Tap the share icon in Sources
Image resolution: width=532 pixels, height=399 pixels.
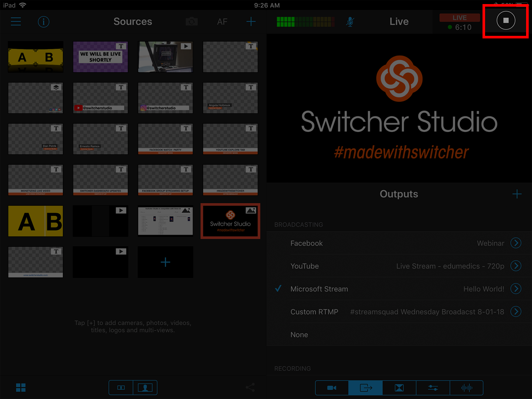pyautogui.click(x=250, y=388)
